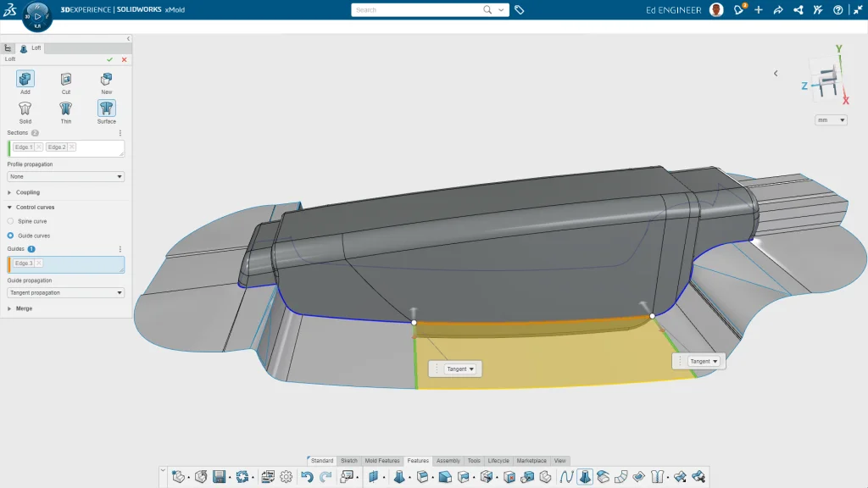This screenshot has height=488, width=868.
Task: Click the New body operation icon
Action: tap(106, 79)
